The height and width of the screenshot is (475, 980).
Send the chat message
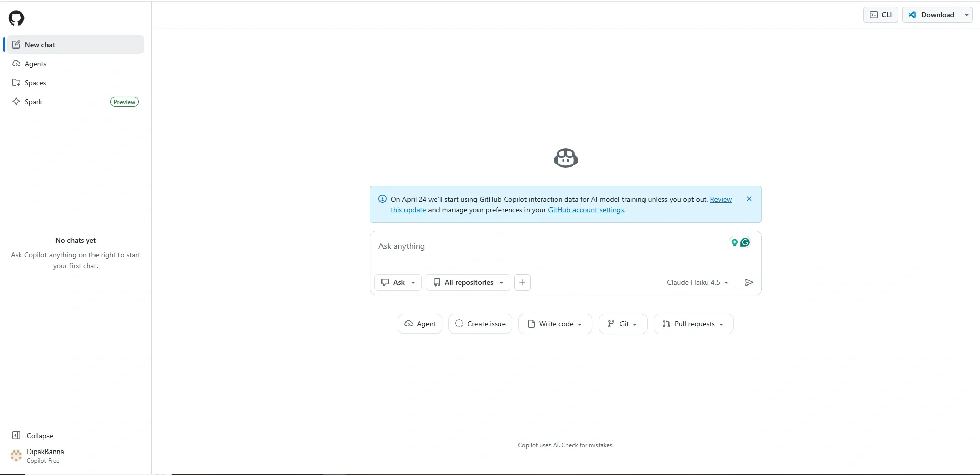point(748,282)
